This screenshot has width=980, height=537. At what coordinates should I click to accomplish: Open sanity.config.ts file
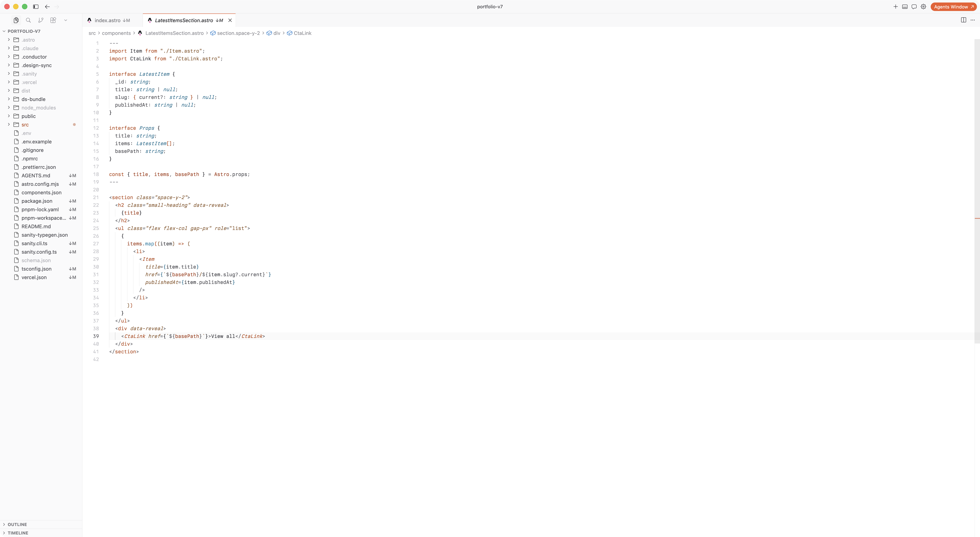point(41,252)
